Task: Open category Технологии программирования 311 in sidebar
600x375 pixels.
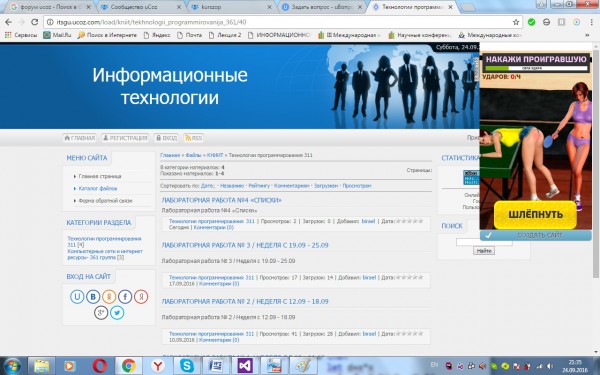Action: click(x=104, y=241)
